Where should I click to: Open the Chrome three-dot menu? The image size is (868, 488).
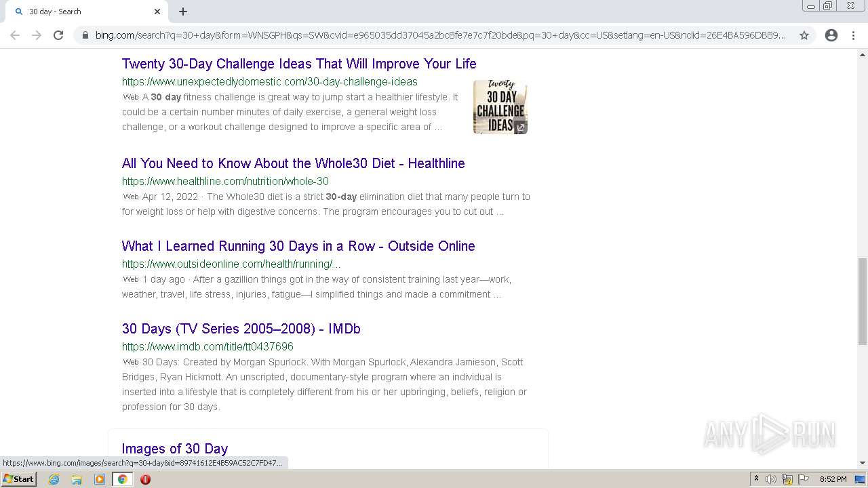[x=853, y=35]
